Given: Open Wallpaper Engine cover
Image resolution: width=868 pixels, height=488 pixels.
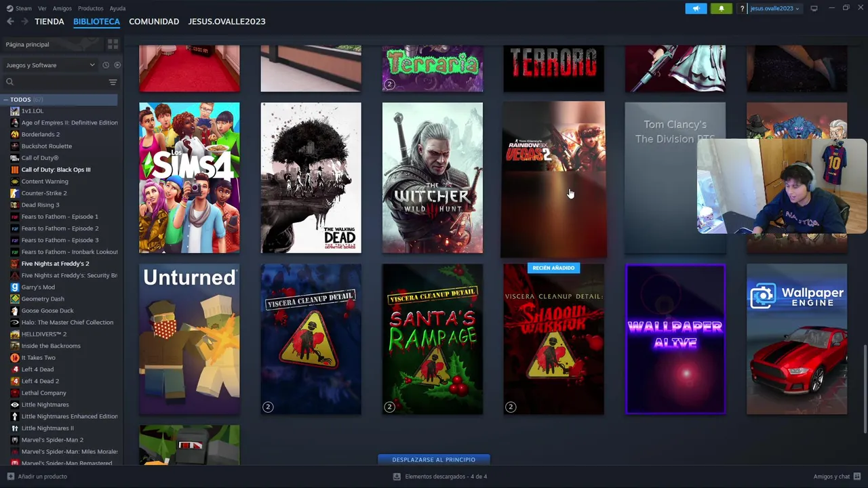Looking at the screenshot, I should (797, 339).
